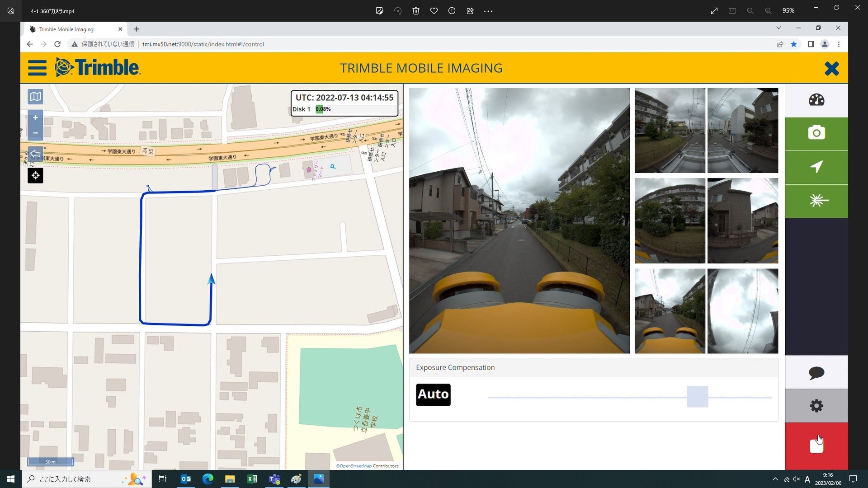Open the navigation arrow panel
Screen dimensions: 868x488
coord(816,167)
